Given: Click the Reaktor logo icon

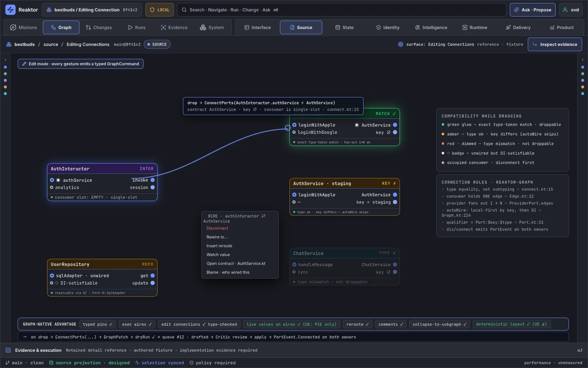Looking at the screenshot, I should [10, 10].
